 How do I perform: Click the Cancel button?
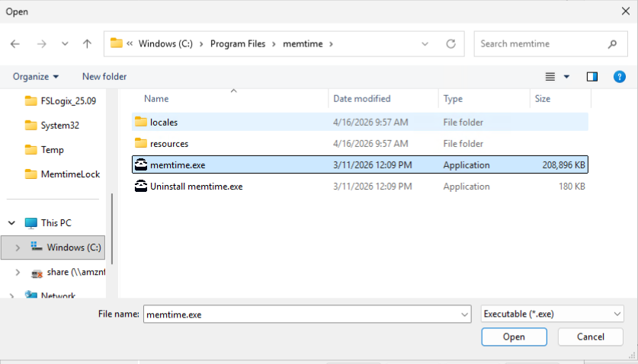tap(591, 337)
